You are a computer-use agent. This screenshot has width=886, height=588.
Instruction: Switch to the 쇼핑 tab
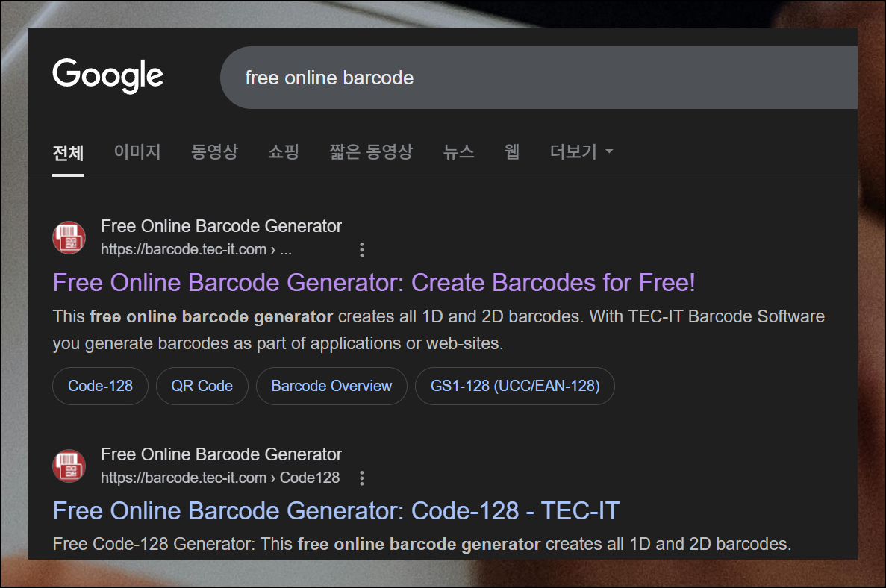(x=284, y=151)
